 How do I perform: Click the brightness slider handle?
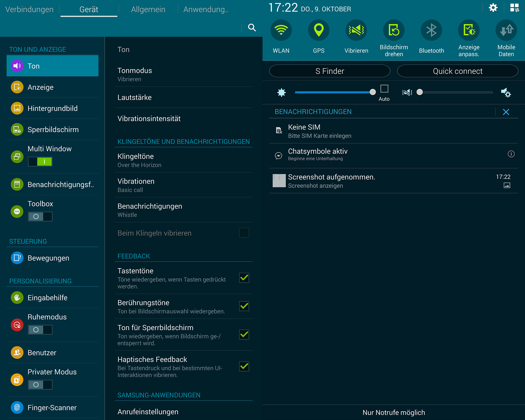click(x=372, y=92)
